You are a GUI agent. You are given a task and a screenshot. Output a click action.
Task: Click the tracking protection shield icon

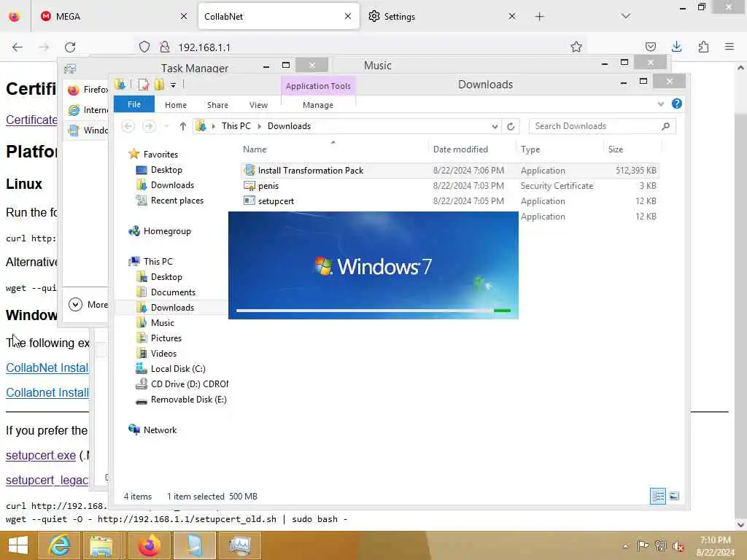144,47
